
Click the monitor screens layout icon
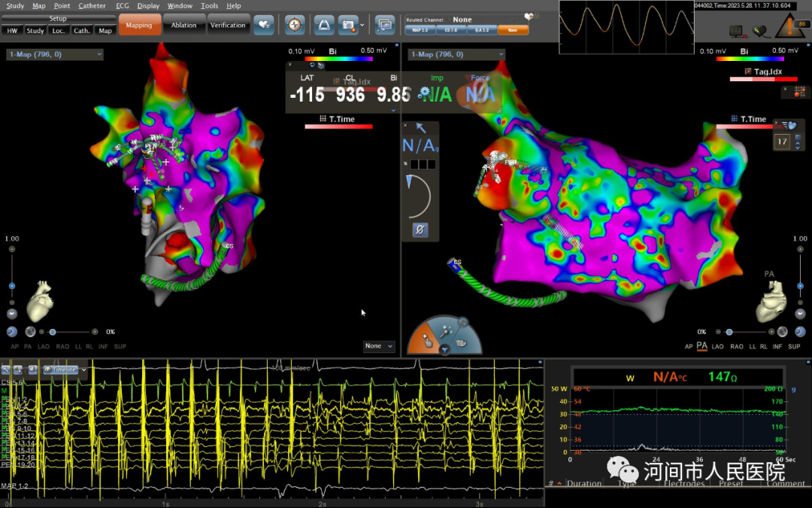[x=384, y=25]
